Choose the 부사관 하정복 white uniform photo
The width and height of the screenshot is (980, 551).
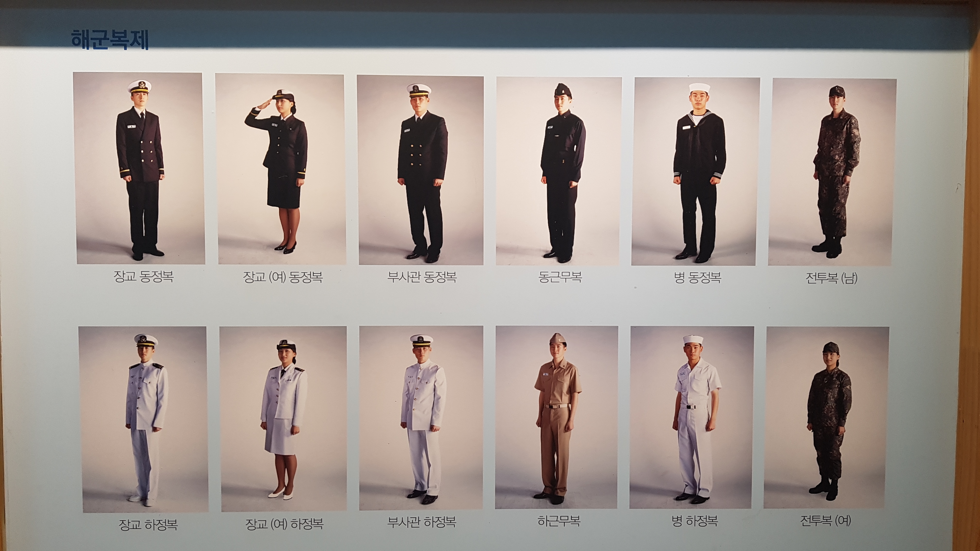point(421,418)
